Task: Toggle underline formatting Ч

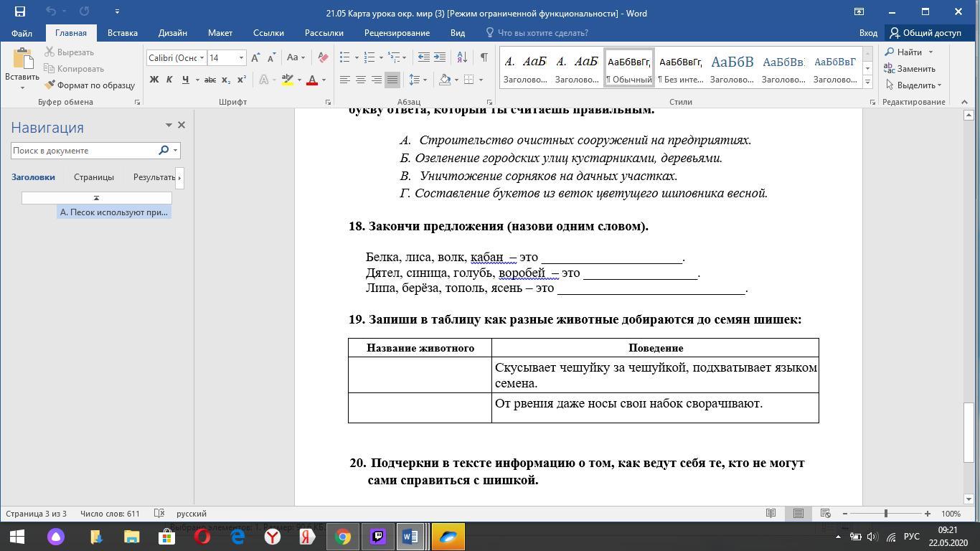Action: pyautogui.click(x=185, y=80)
